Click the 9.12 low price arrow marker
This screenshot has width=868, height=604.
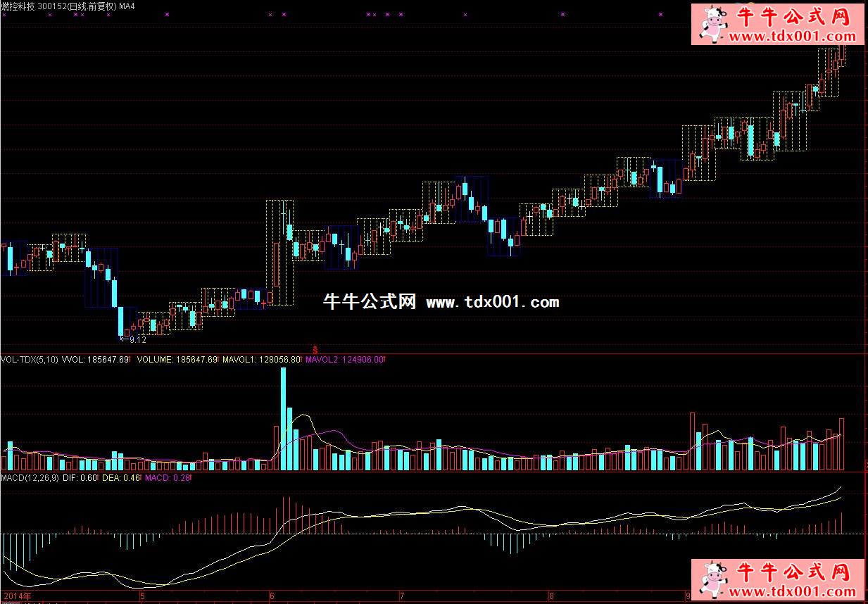pyautogui.click(x=133, y=339)
